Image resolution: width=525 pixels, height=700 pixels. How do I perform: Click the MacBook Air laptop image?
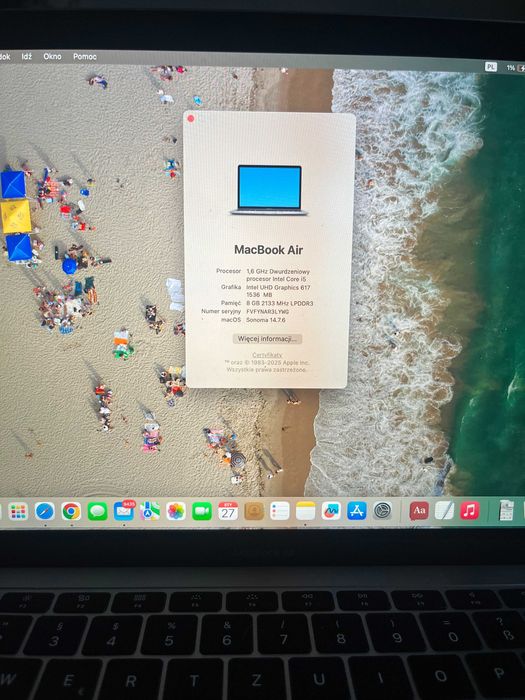269,190
